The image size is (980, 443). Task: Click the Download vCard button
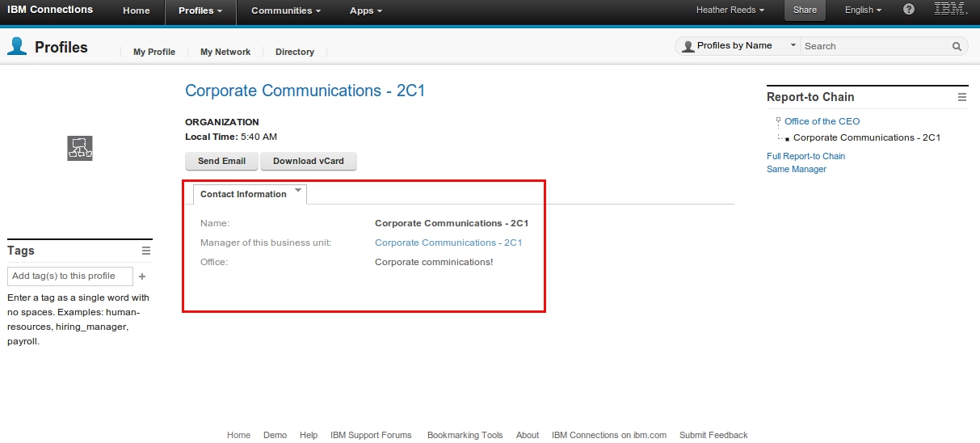(308, 161)
